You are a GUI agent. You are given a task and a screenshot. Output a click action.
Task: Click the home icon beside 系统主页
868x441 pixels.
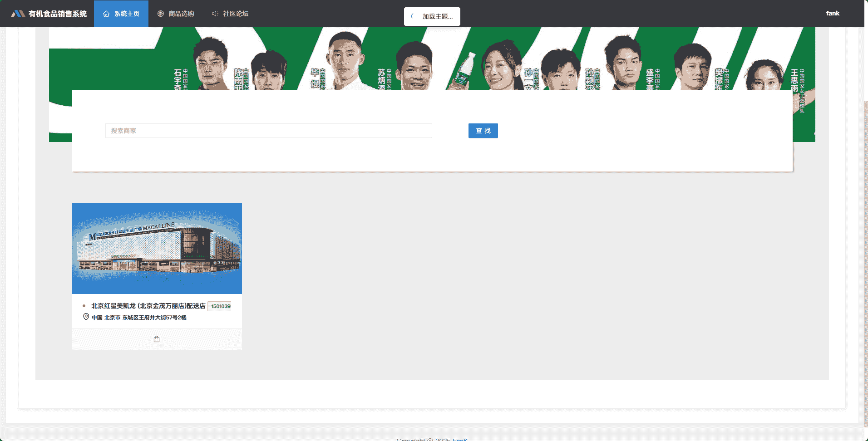pyautogui.click(x=106, y=14)
